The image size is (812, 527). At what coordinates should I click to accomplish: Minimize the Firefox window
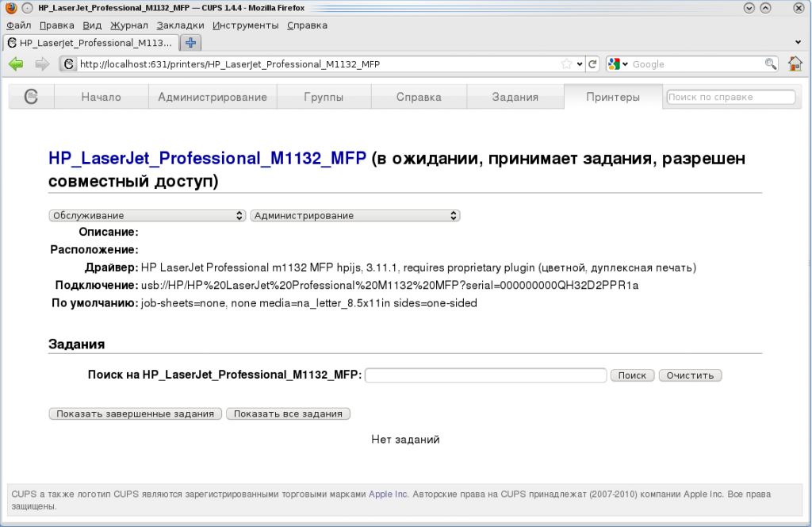coord(749,8)
